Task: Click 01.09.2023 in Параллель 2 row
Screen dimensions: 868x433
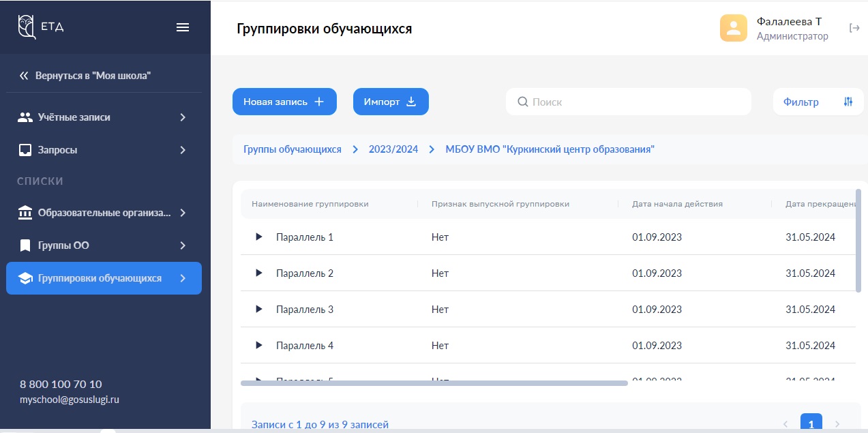Action: point(657,273)
